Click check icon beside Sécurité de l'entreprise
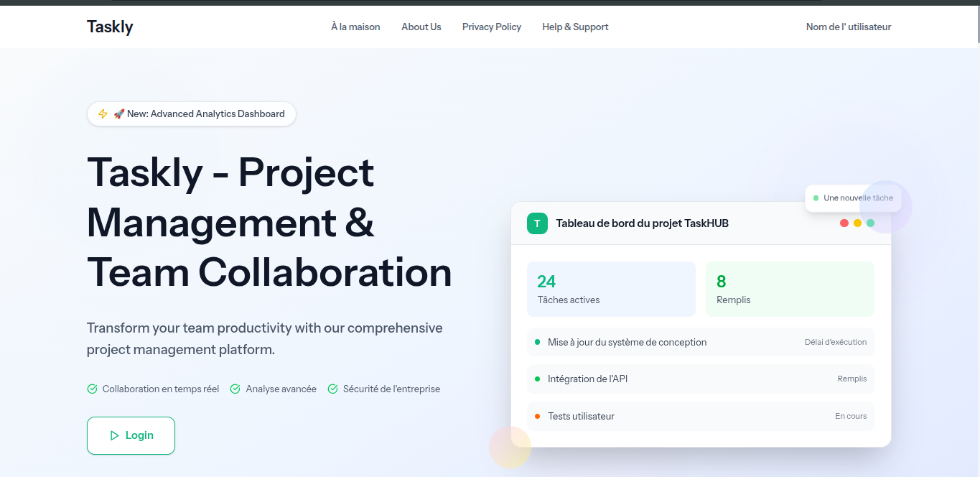Image resolution: width=980 pixels, height=477 pixels. pyautogui.click(x=332, y=389)
